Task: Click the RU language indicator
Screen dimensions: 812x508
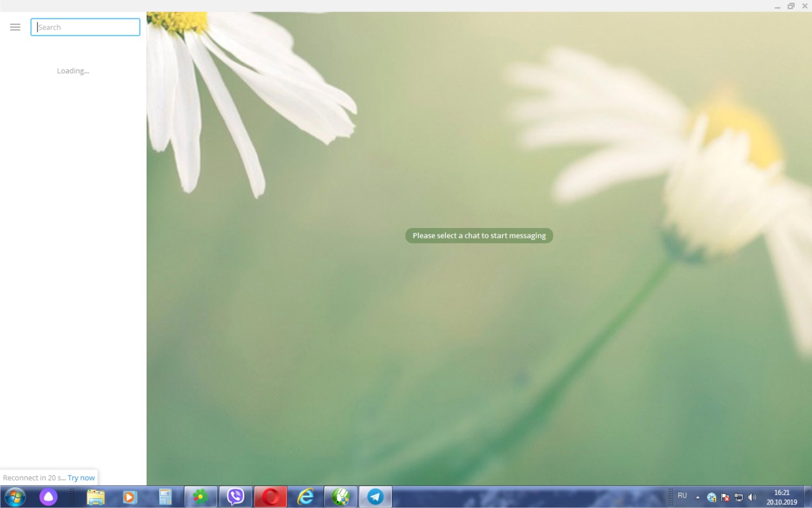Action: click(682, 496)
